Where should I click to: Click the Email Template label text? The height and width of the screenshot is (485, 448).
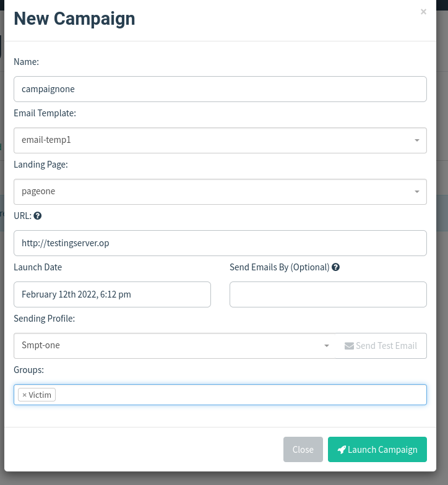[x=45, y=113]
